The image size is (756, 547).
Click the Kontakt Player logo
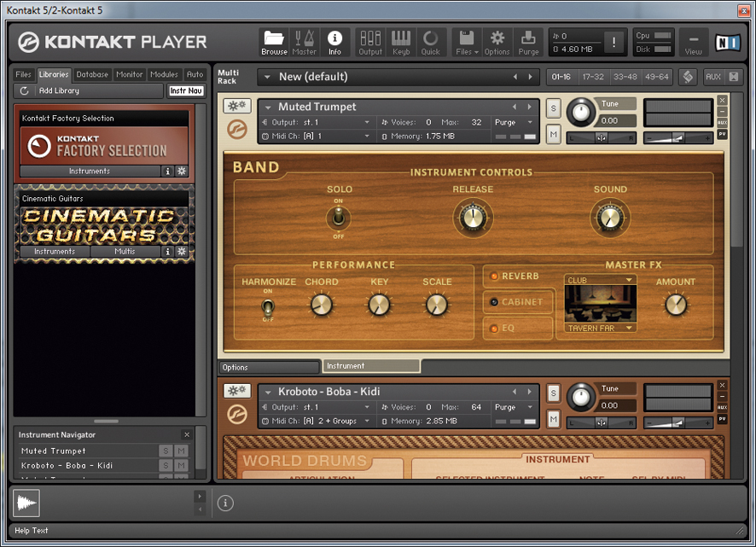click(113, 42)
